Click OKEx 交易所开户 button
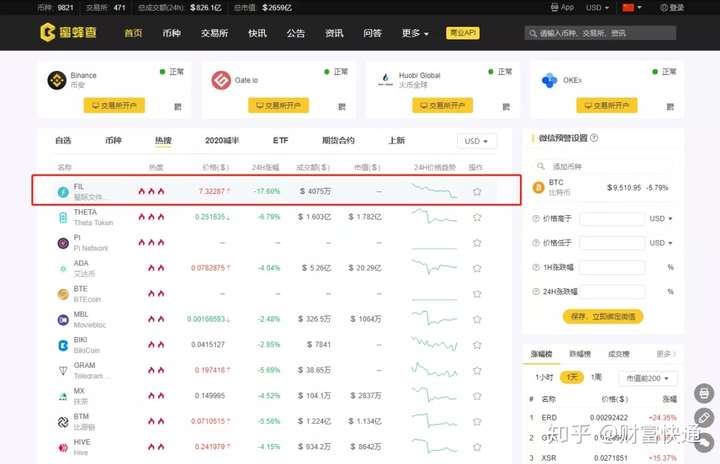This screenshot has height=464, width=720. [x=607, y=105]
